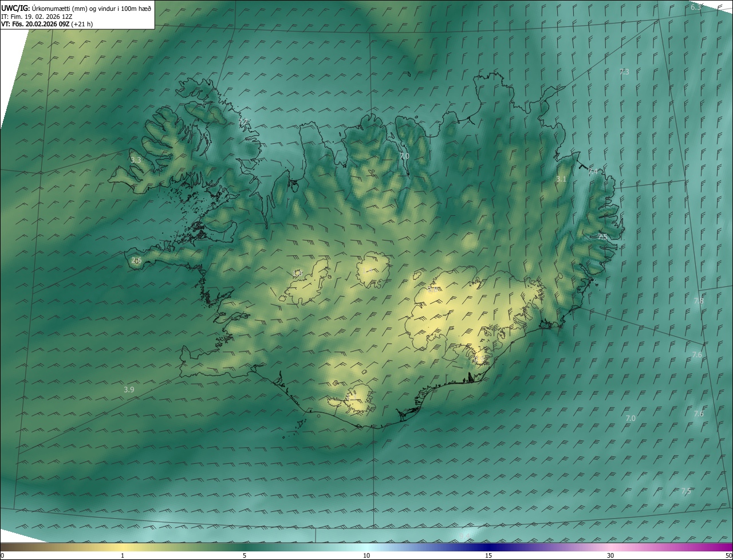The image size is (733, 560).
Task: Select the 'IT: Fim. 19. 02. 2026 12Z' line
Action: pos(36,17)
